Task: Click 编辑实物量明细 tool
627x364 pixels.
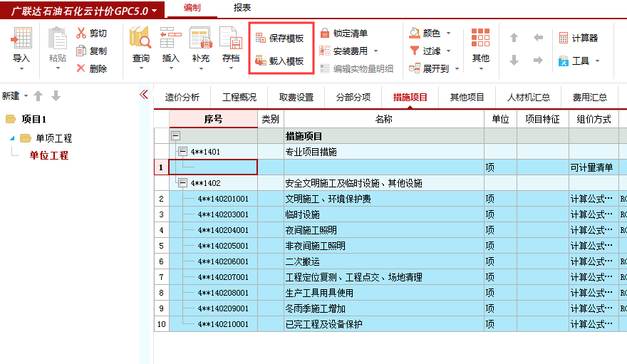Action: click(x=357, y=68)
